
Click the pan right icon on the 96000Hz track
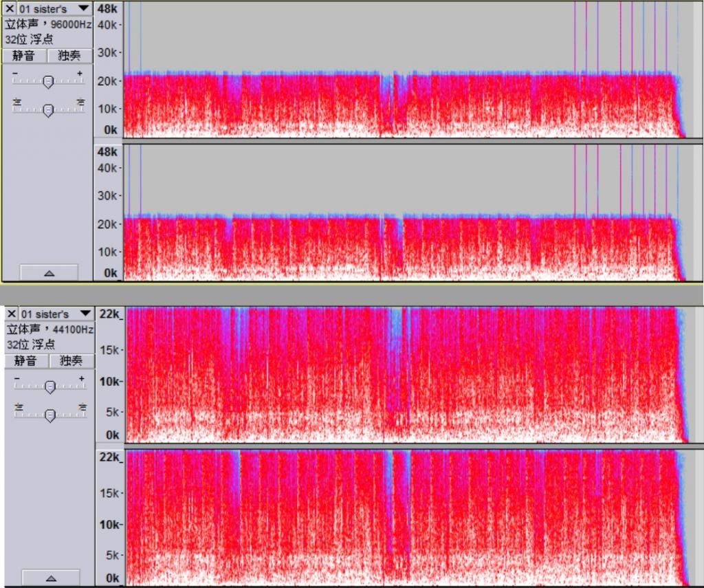click(80, 102)
